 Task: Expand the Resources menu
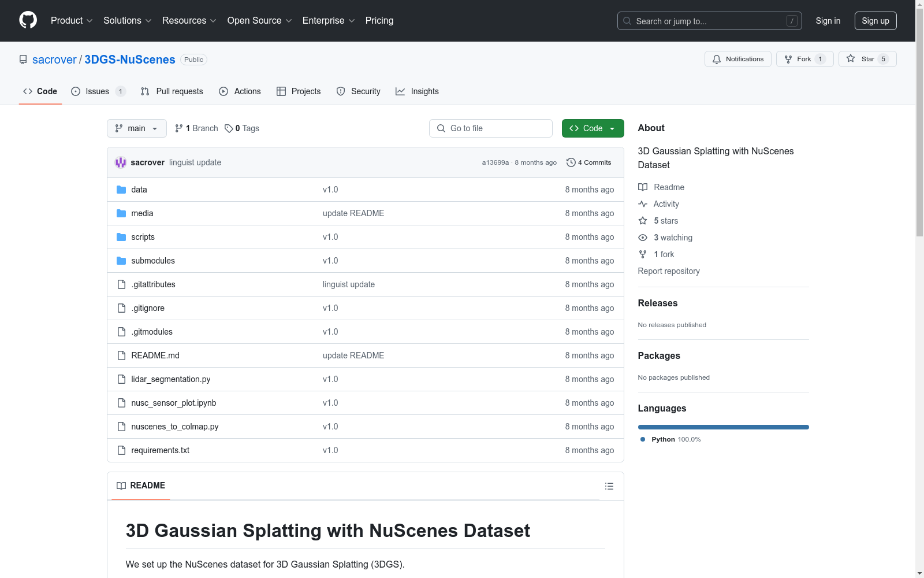pyautogui.click(x=189, y=21)
